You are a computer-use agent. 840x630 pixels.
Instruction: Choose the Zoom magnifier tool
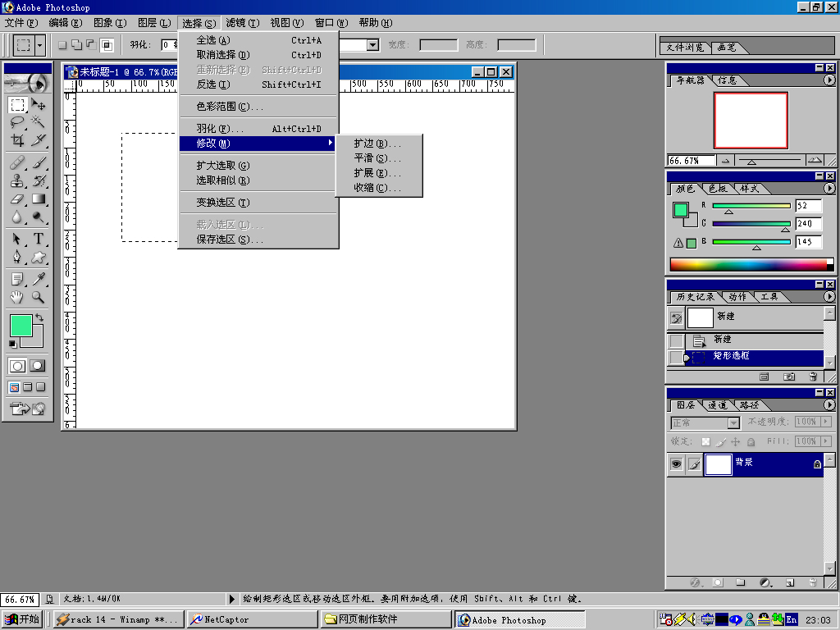[x=38, y=297]
